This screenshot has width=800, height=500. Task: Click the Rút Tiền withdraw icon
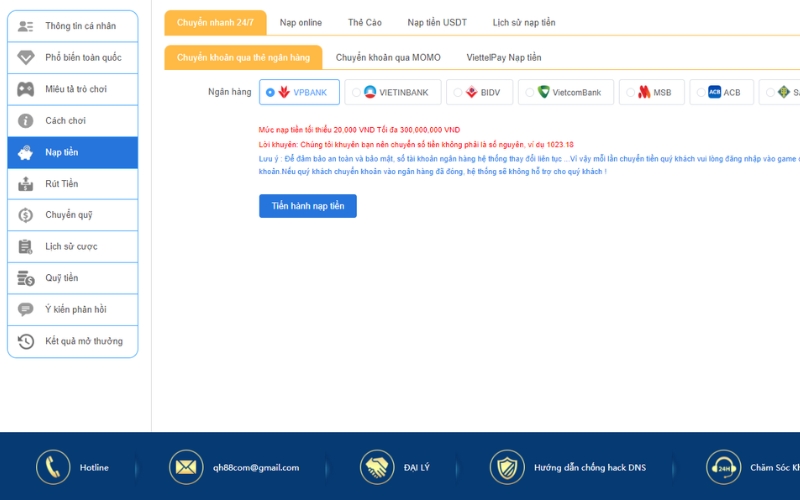[x=26, y=184]
